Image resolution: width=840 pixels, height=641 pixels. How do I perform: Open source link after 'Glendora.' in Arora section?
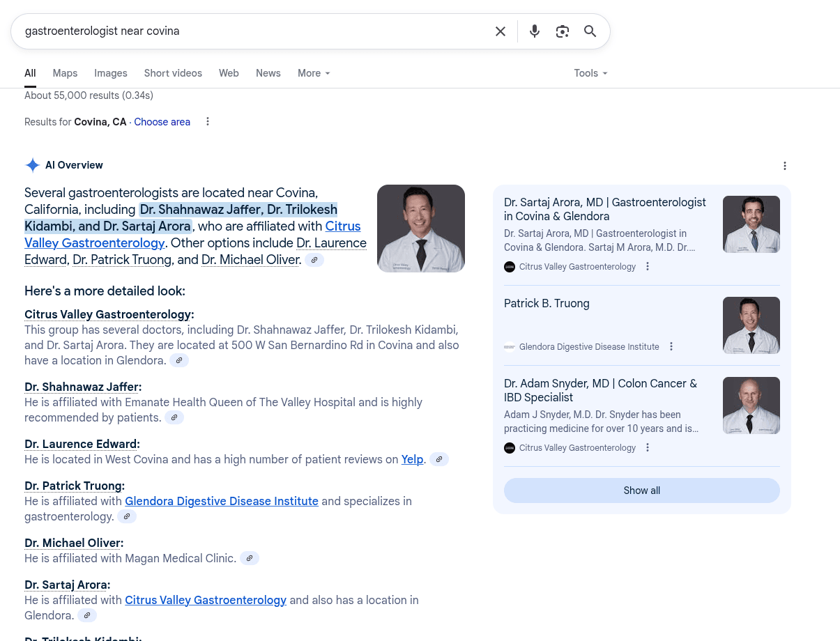click(x=87, y=616)
